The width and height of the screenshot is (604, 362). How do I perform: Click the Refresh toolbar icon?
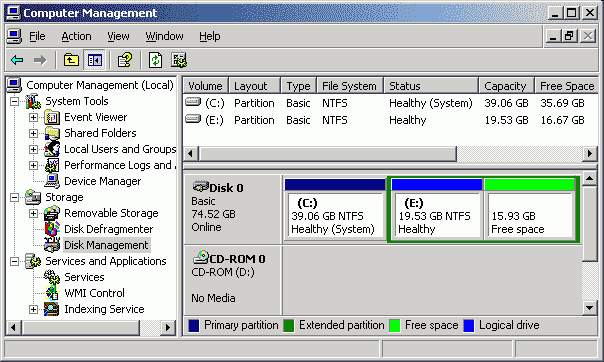click(155, 60)
